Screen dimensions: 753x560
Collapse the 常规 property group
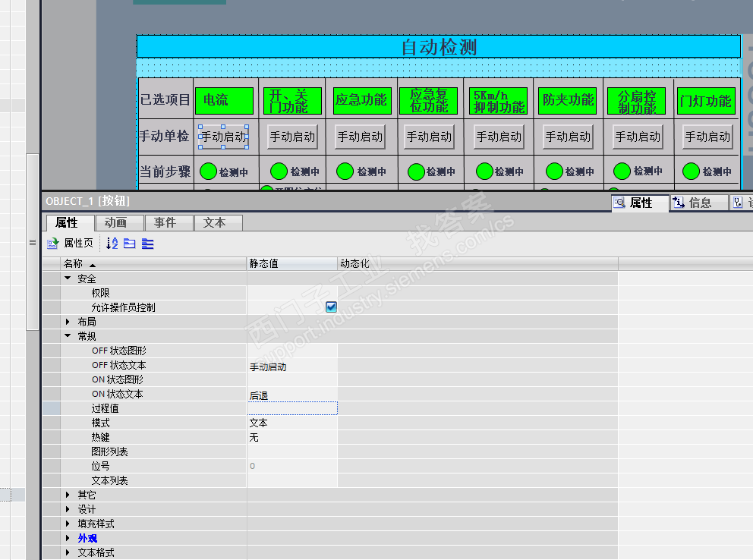pyautogui.click(x=68, y=336)
